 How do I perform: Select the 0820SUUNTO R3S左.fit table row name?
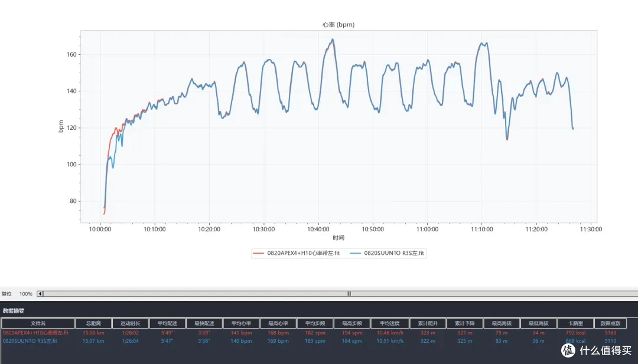30,341
